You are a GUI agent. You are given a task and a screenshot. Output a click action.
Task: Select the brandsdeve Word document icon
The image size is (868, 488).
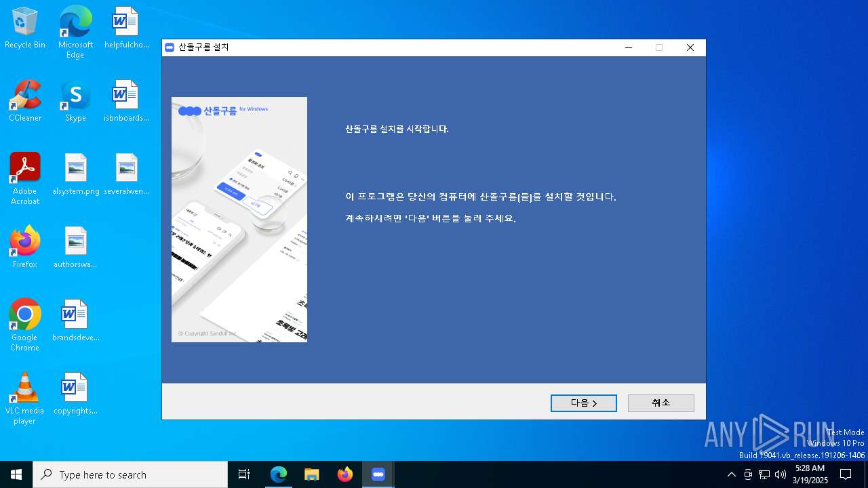tap(75, 321)
